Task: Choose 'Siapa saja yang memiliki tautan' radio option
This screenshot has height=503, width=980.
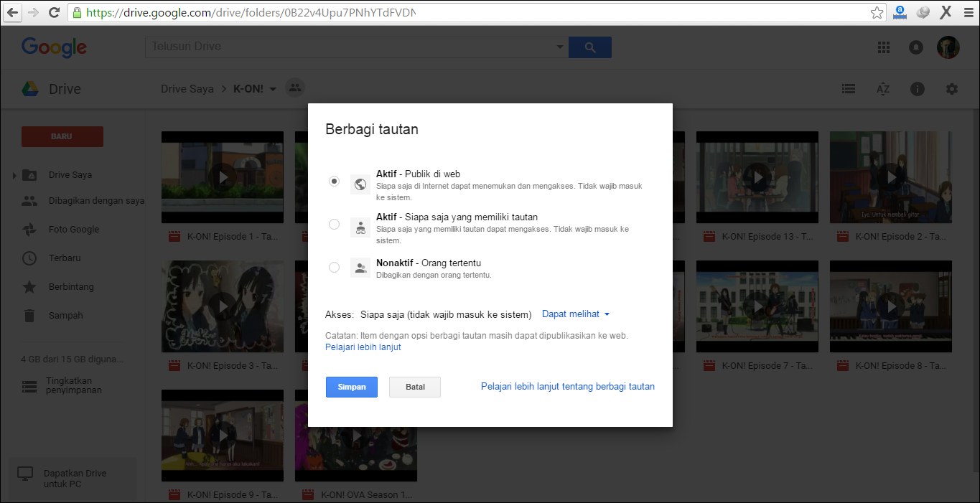Action: coord(334,225)
